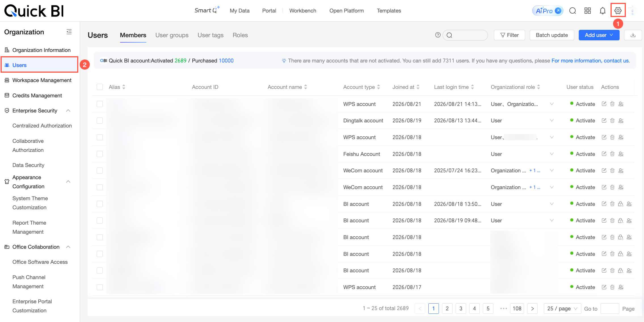Collapse the Enterprise Security section
644x322 pixels.
(68, 110)
